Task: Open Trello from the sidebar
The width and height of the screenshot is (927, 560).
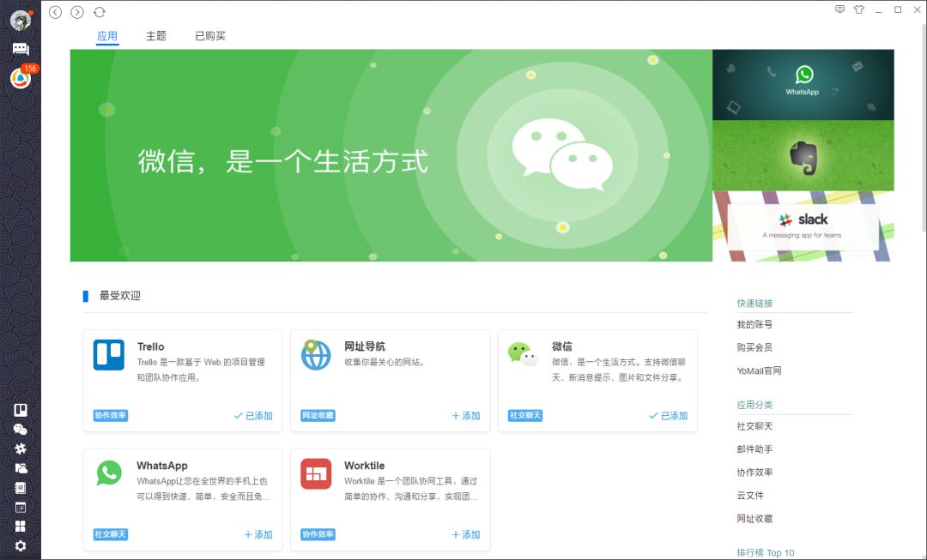Action: [21, 410]
